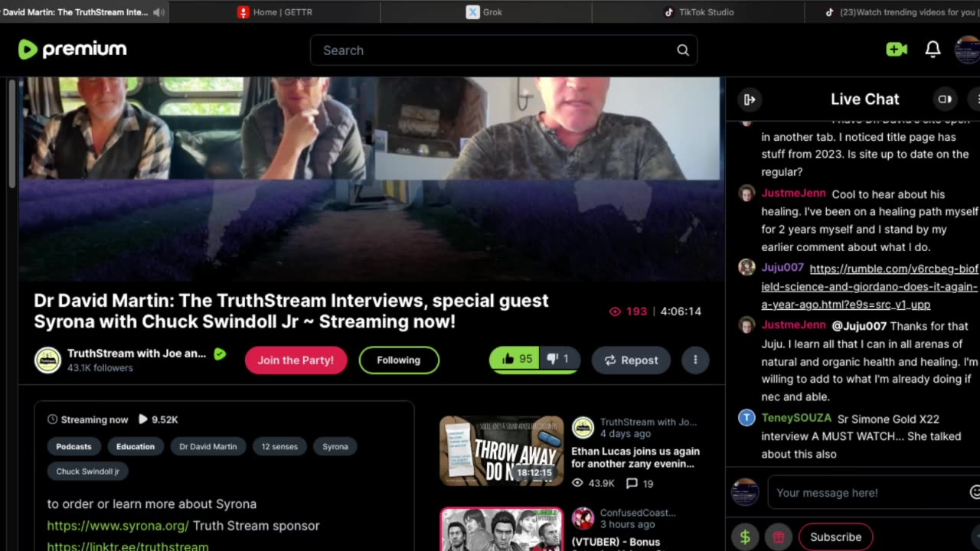The width and height of the screenshot is (980, 551).
Task: Click the comments count 19 icon
Action: (x=640, y=484)
